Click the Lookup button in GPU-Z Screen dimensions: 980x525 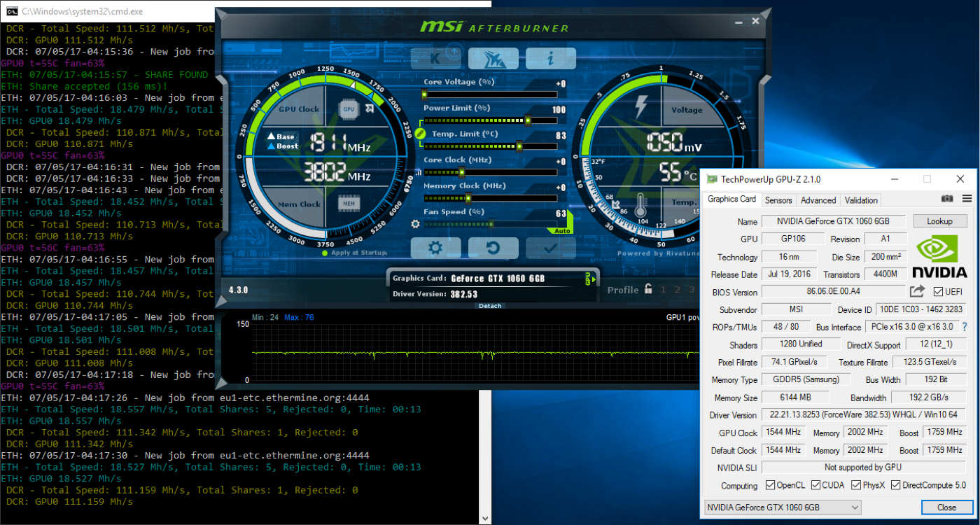tap(940, 221)
